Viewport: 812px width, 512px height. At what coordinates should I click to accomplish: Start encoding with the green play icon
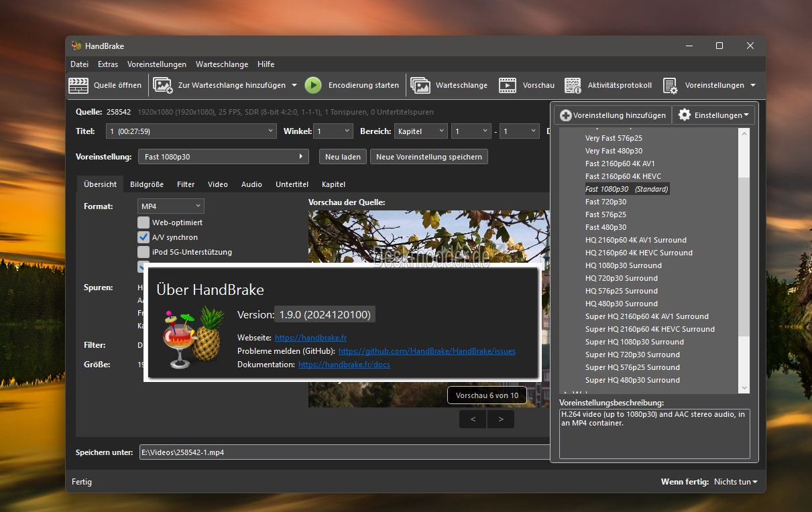pyautogui.click(x=313, y=85)
